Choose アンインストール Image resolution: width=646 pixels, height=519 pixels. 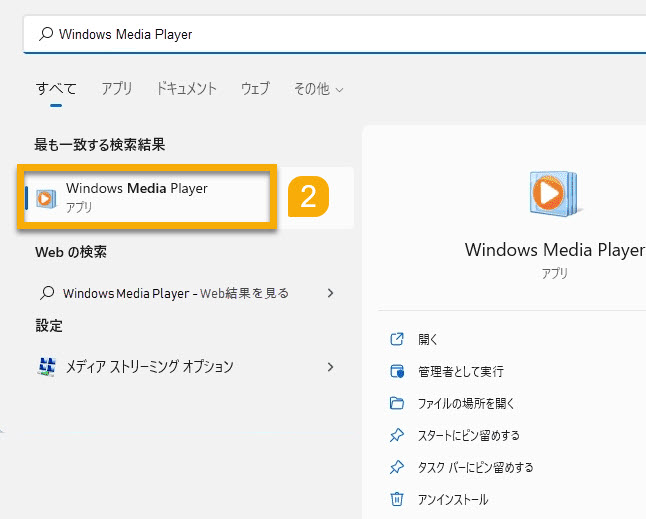coord(453,500)
